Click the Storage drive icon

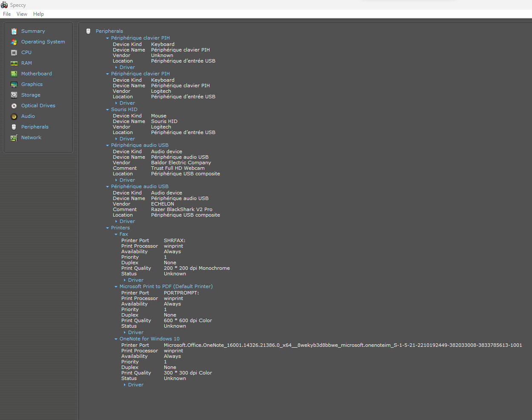tap(14, 95)
